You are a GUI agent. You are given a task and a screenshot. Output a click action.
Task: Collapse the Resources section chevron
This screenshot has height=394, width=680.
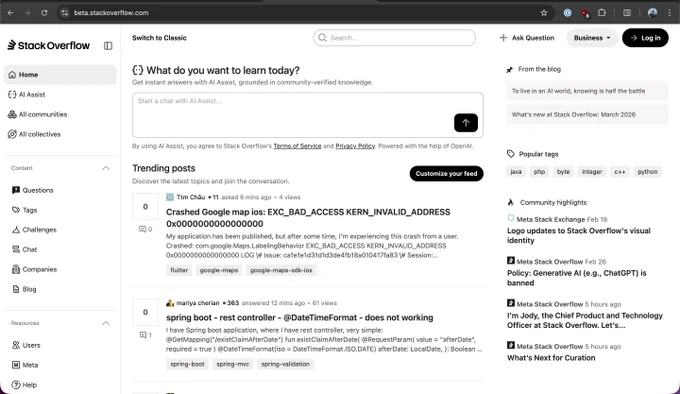pyautogui.click(x=106, y=323)
